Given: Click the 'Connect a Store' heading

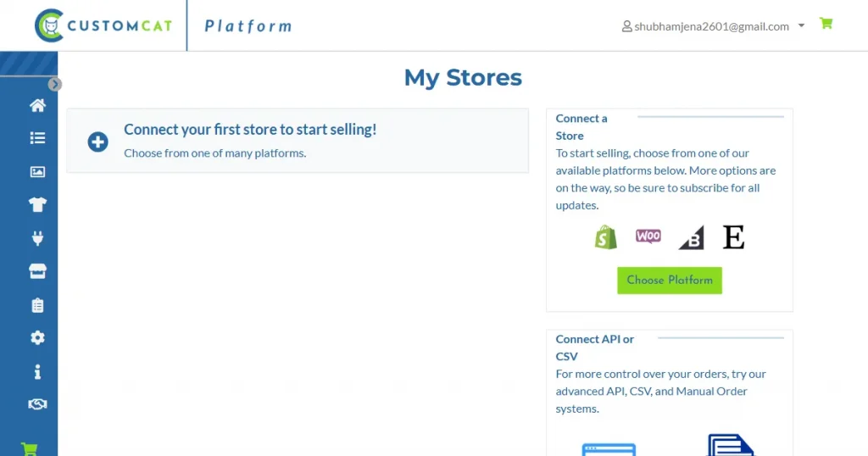Looking at the screenshot, I should [x=581, y=127].
